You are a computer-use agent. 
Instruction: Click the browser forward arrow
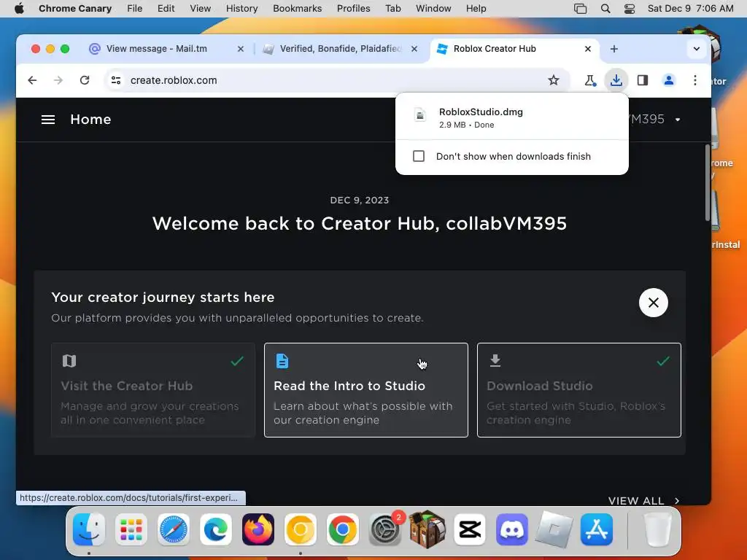pos(58,80)
